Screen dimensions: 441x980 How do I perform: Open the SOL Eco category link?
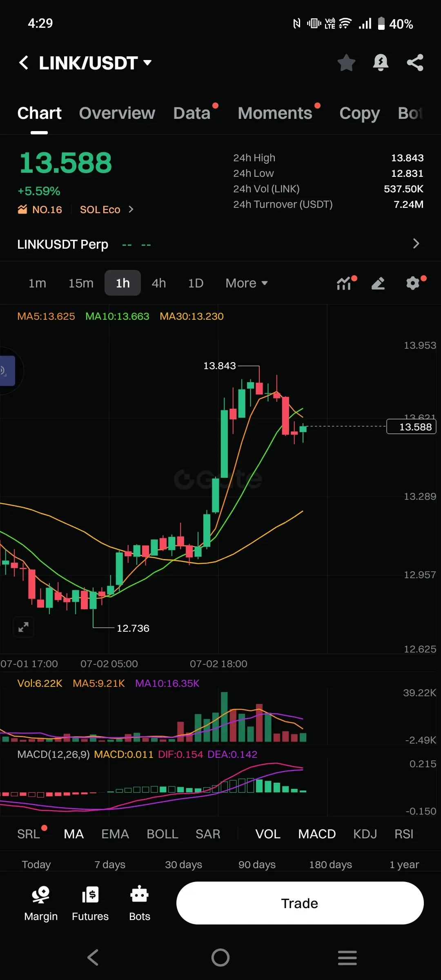point(100,209)
